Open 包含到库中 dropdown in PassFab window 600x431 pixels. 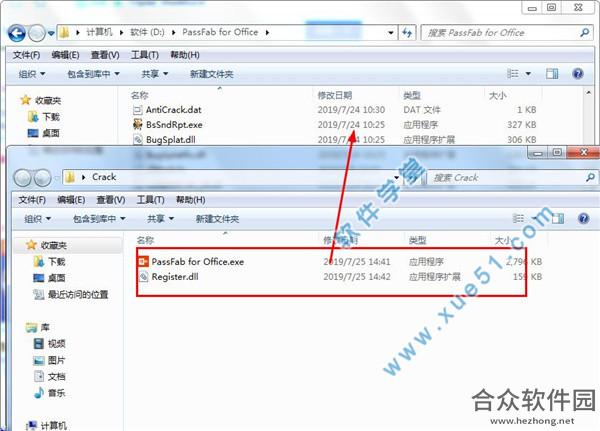point(93,74)
